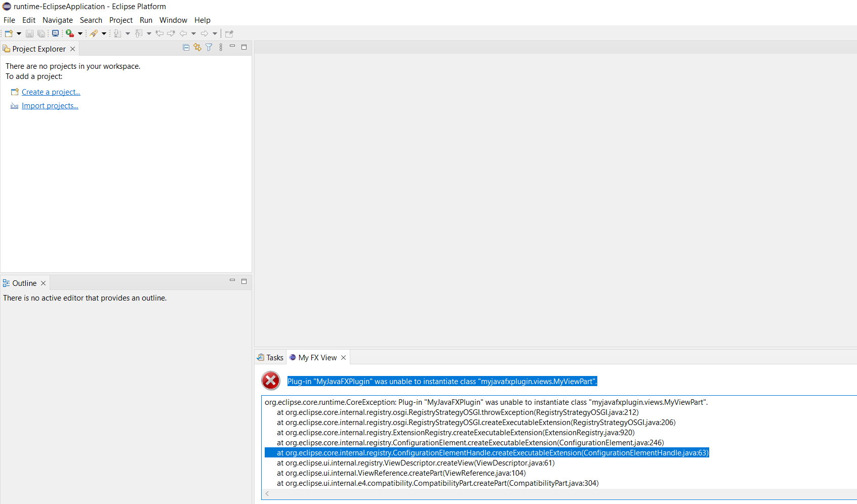Click the Eclipse logo in title bar
857x504 pixels.
pos(7,7)
